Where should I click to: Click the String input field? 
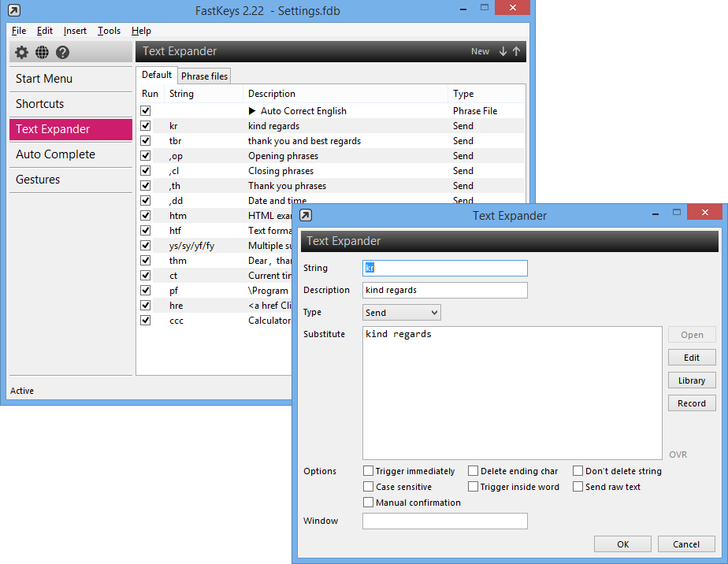point(445,268)
